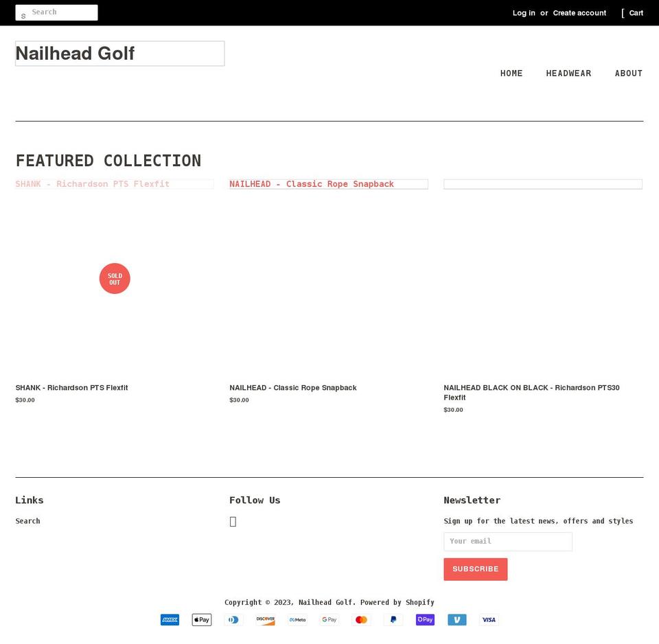Click the search submit icon in top bar
Screen dimensions: 659x644
(x=23, y=16)
